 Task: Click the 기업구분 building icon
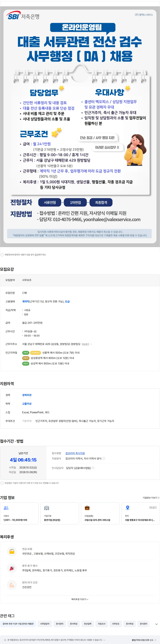tap(47, 508)
